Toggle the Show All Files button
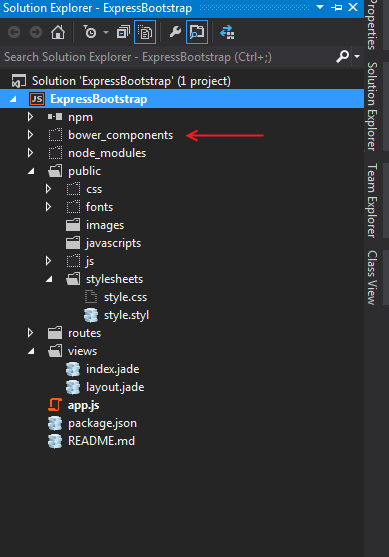Screen dimensions: 389x557 coord(145,32)
